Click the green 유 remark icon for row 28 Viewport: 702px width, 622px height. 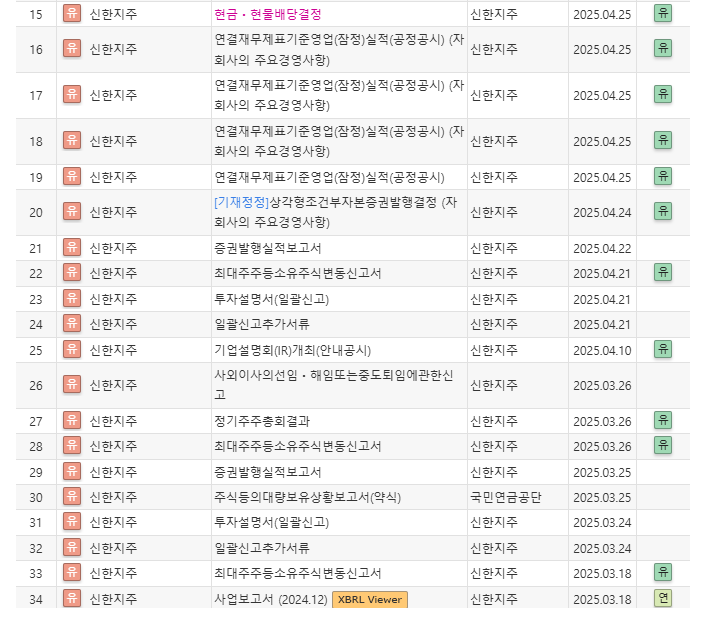click(x=663, y=445)
